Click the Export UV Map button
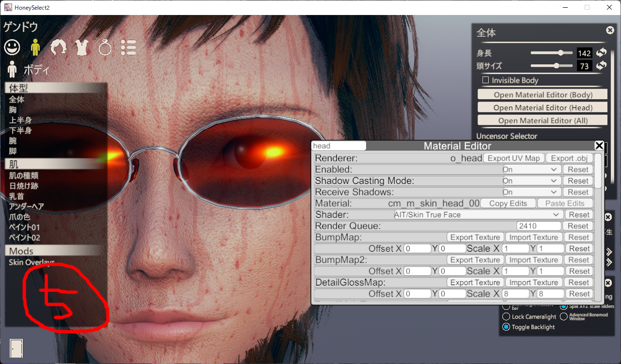Viewport: 621px width, 364px height. [x=513, y=158]
